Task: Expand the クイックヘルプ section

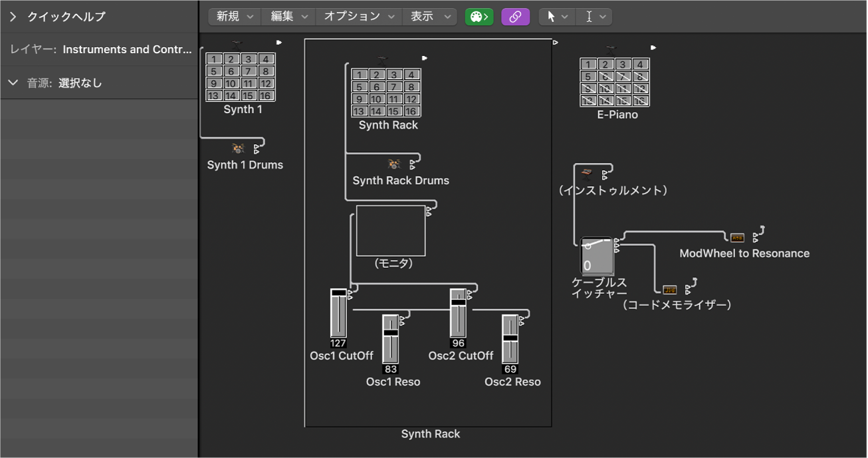Action: [12, 18]
